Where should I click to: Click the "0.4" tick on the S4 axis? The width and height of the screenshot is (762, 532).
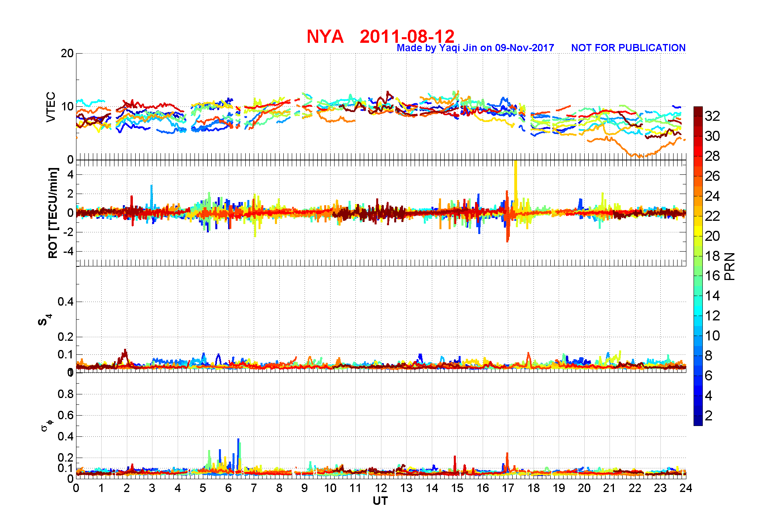[x=66, y=302]
